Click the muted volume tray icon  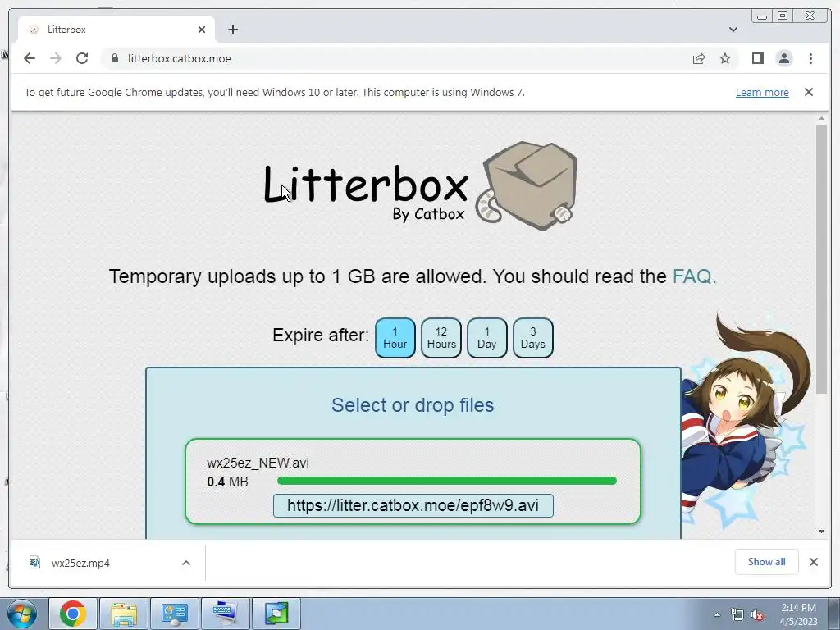point(757,614)
